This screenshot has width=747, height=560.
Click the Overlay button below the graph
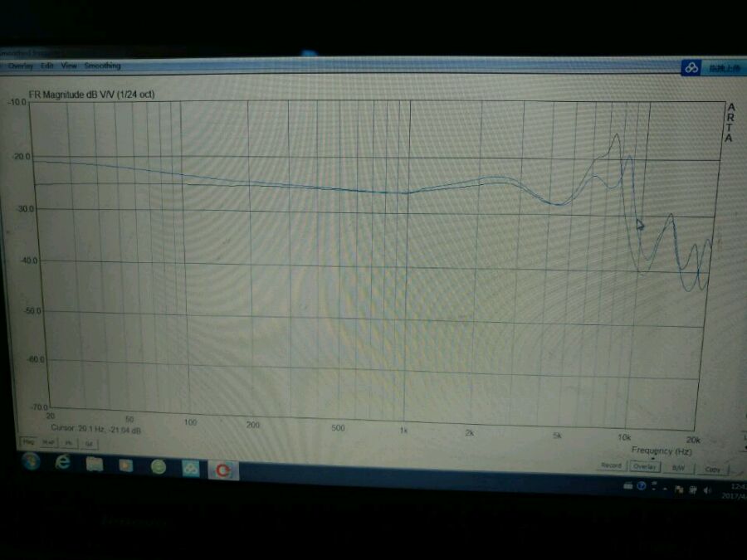[645, 466]
